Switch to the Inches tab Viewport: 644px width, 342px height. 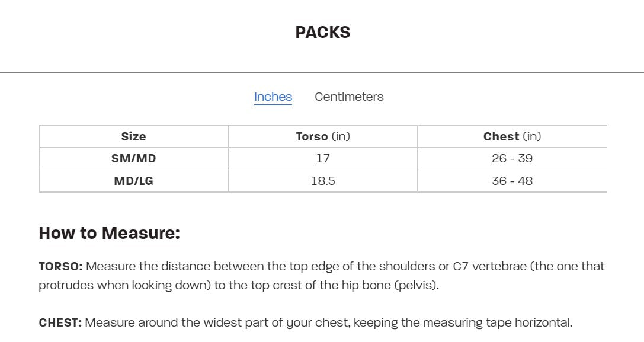(x=273, y=97)
